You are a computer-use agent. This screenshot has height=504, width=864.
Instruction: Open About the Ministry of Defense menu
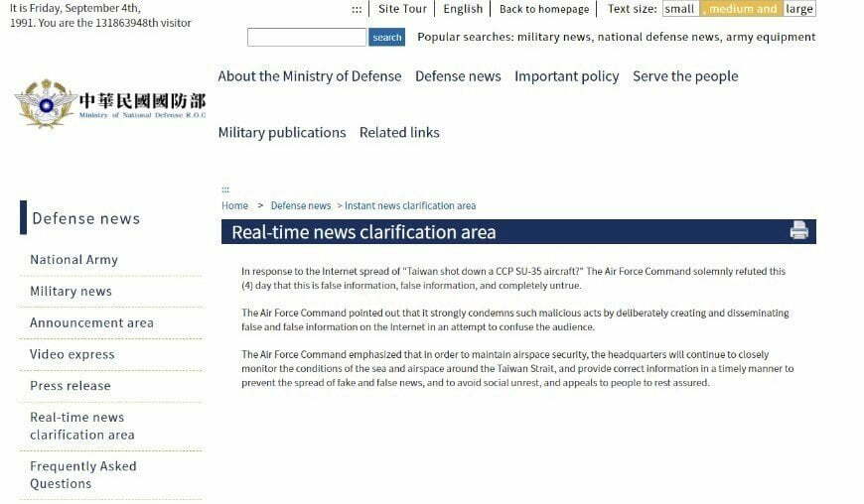tap(310, 76)
